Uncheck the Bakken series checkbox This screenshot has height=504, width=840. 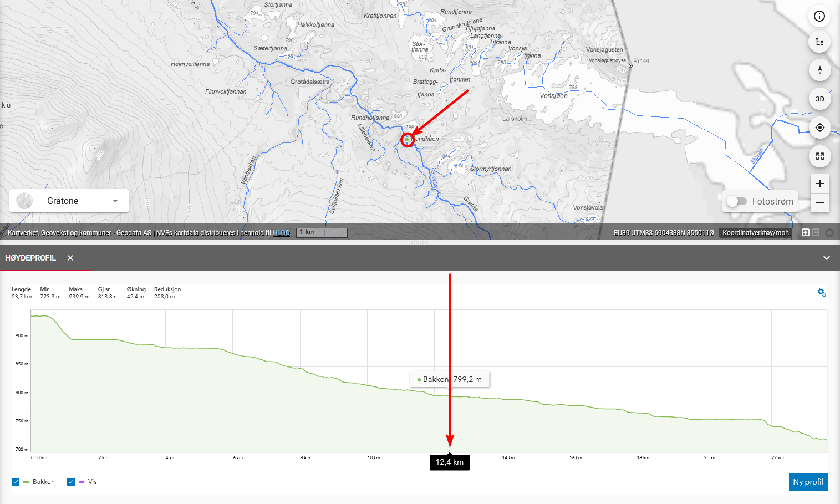pyautogui.click(x=16, y=482)
